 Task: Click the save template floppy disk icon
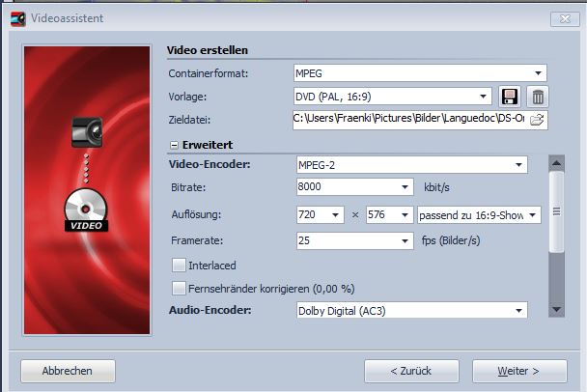coord(511,97)
